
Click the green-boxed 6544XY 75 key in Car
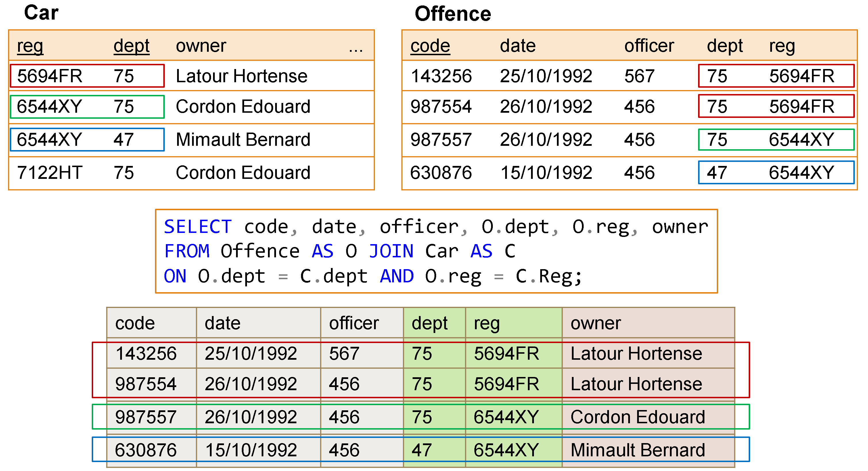87,107
